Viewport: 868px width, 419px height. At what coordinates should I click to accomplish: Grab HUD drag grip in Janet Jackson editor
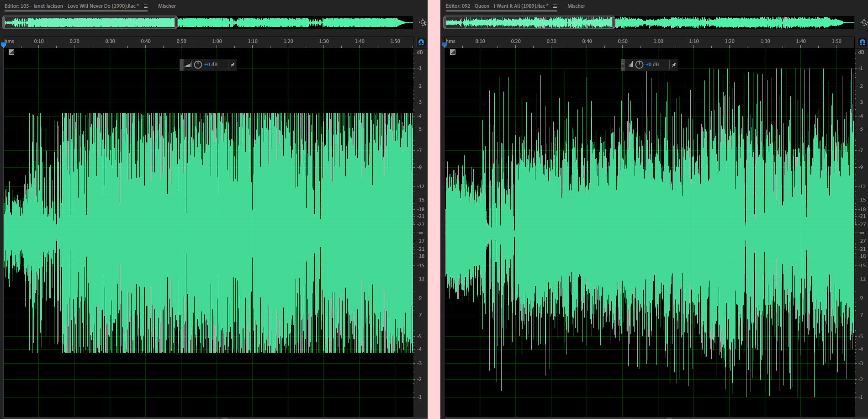click(x=181, y=65)
